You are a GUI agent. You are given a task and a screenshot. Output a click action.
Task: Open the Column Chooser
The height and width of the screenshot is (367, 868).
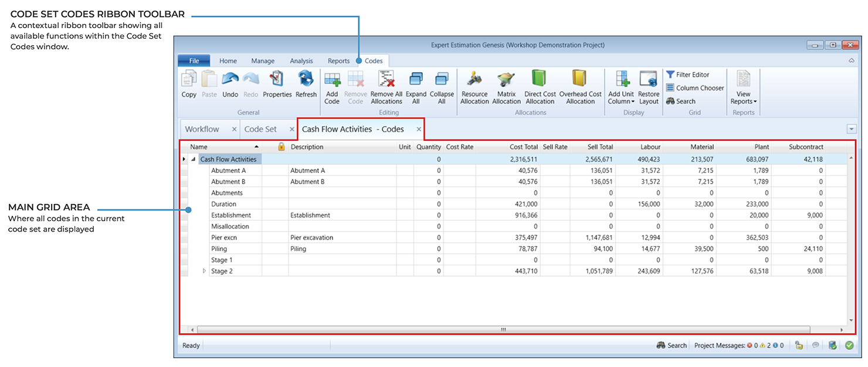[x=694, y=88]
